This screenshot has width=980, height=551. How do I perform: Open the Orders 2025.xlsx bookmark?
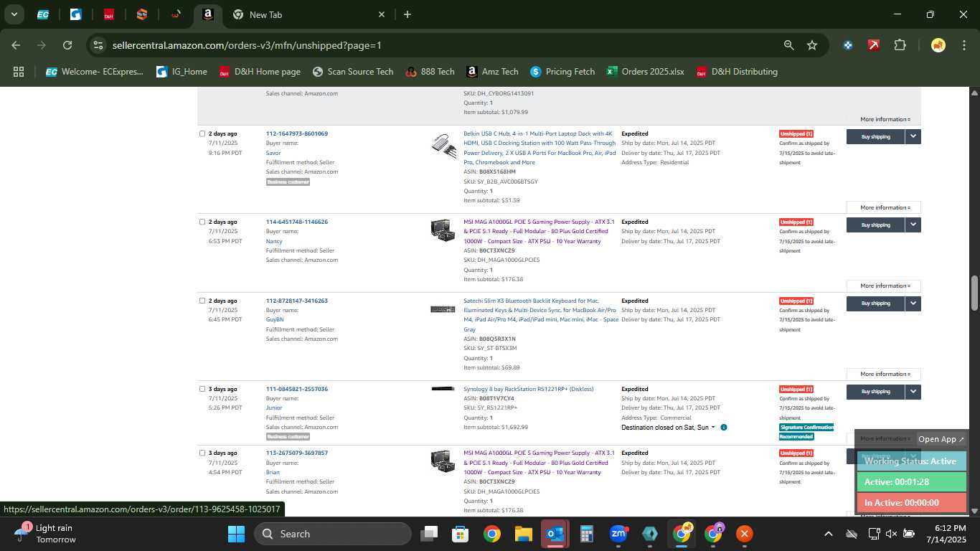[x=645, y=72]
